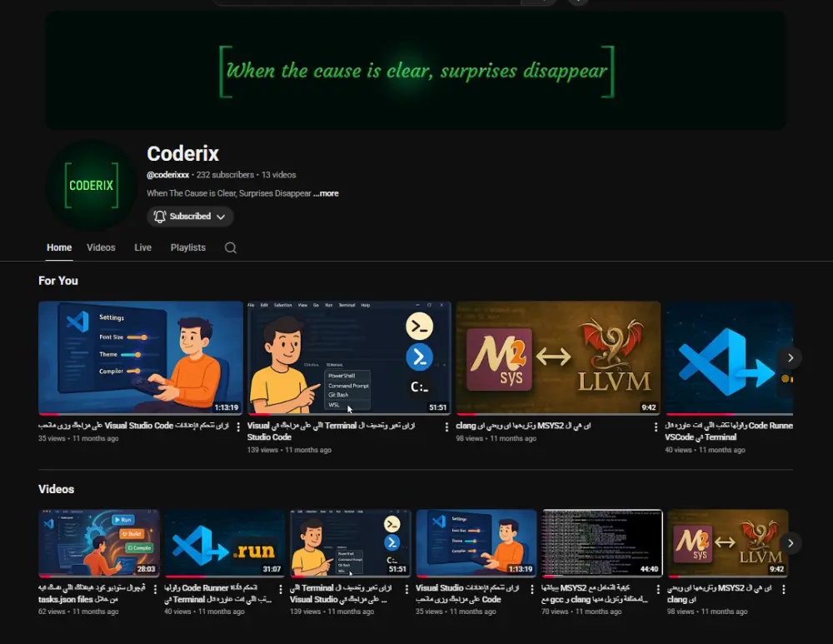The image size is (833, 644).
Task: Play the For You Code Runner thumbnail
Action: click(x=729, y=357)
